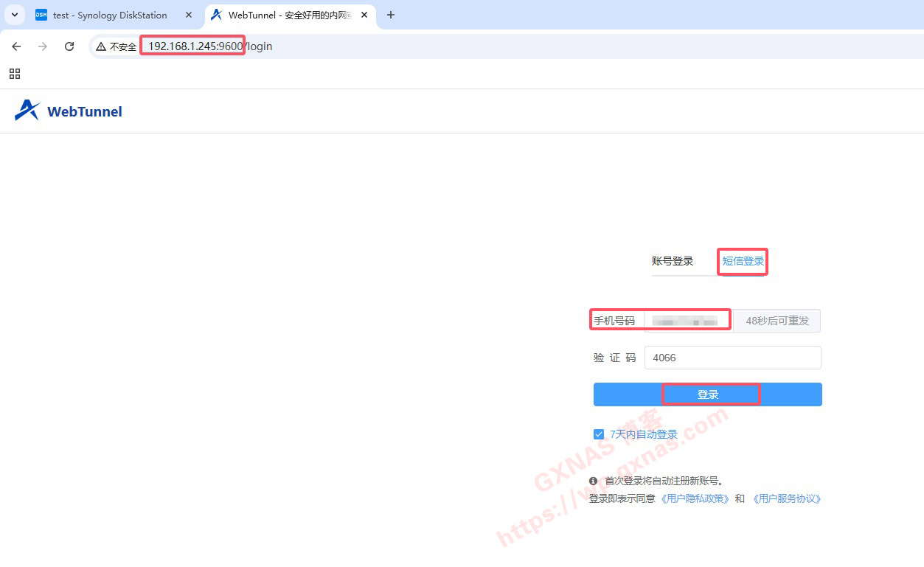Close the Synology DiskStation tab
Screen dimensions: 924x567
pyautogui.click(x=189, y=15)
